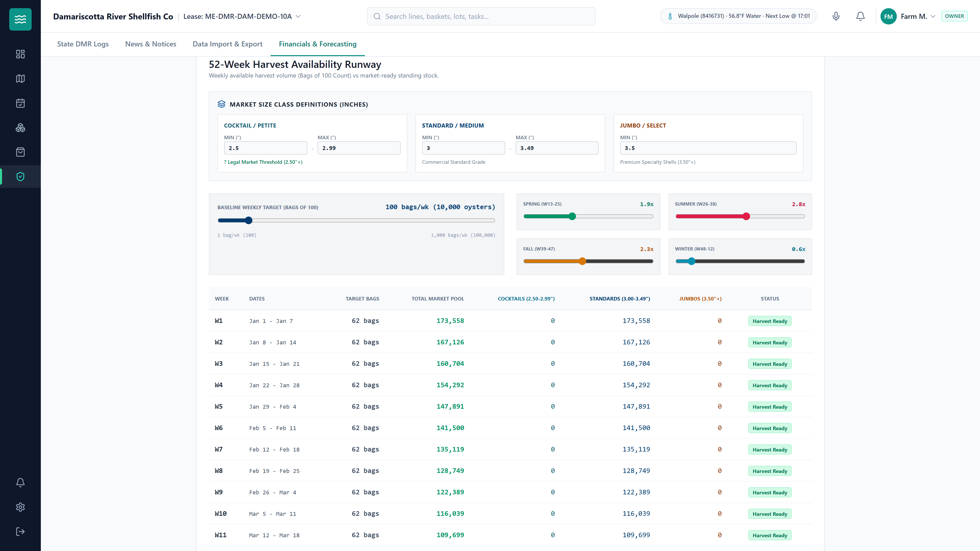
Task: Click the thermometer icon in tide widget
Action: point(670,16)
